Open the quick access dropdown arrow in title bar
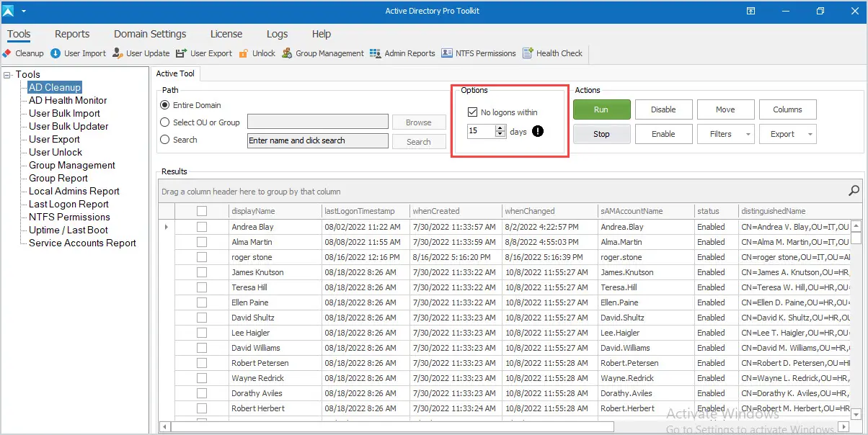This screenshot has width=868, height=435. click(23, 12)
